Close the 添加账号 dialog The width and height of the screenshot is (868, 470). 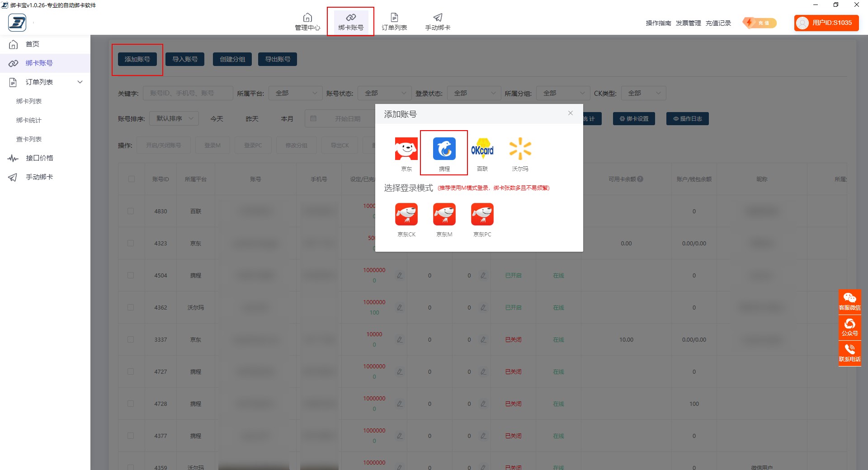pos(571,113)
